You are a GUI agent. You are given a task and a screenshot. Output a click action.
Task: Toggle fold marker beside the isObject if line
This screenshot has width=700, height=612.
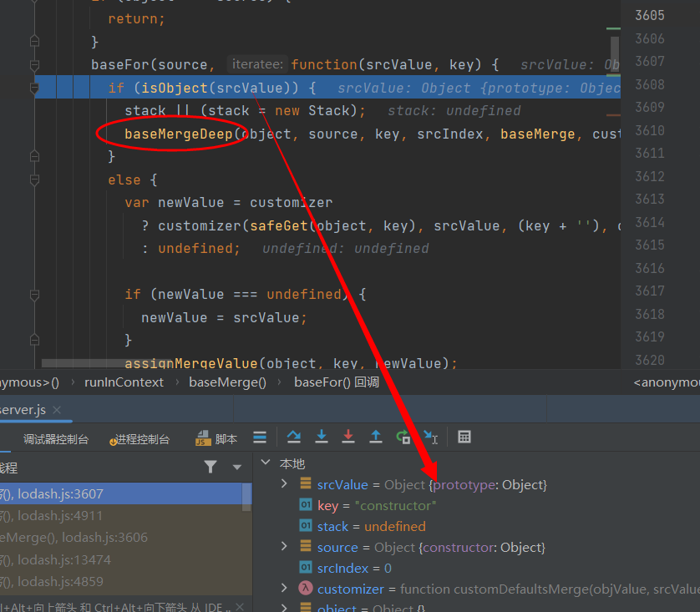click(x=34, y=88)
